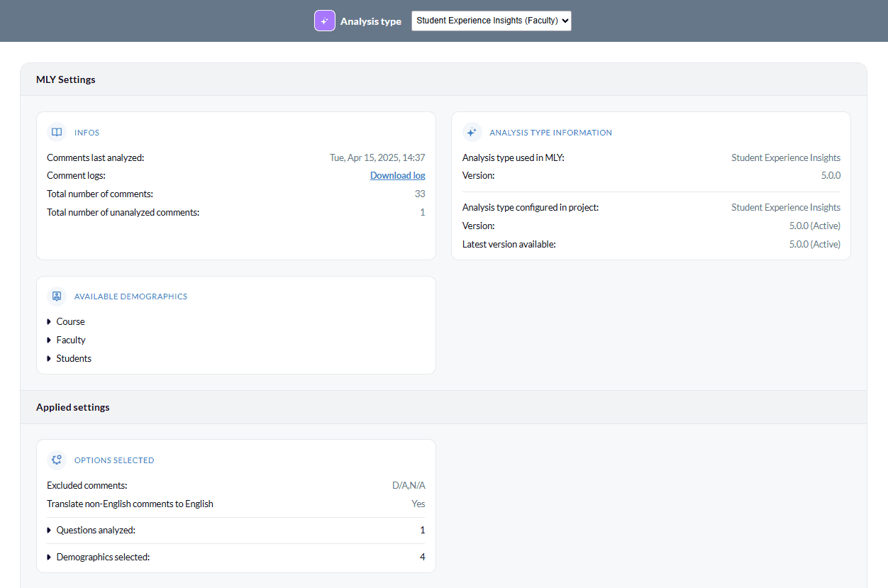The height and width of the screenshot is (588, 888).
Task: Click the unanalyzed comments value 1
Action: 423,212
